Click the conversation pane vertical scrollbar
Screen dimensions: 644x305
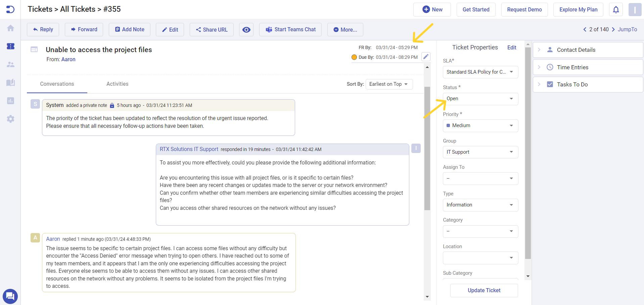(x=427, y=148)
